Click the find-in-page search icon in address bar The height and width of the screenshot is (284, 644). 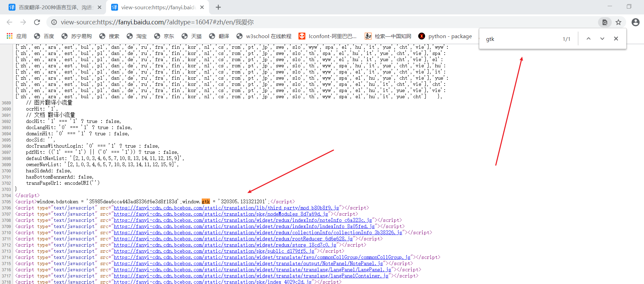[x=605, y=22]
